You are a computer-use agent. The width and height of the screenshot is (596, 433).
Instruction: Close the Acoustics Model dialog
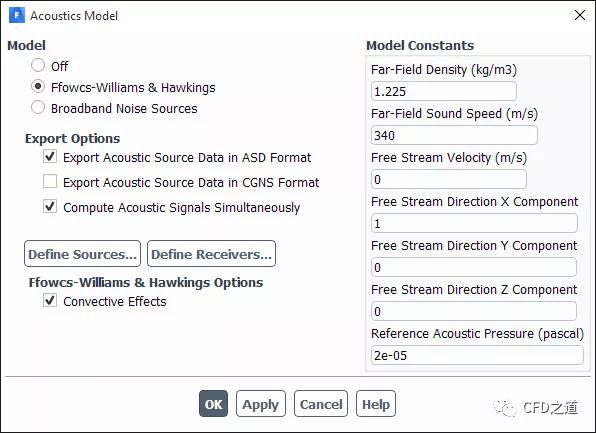click(x=580, y=15)
